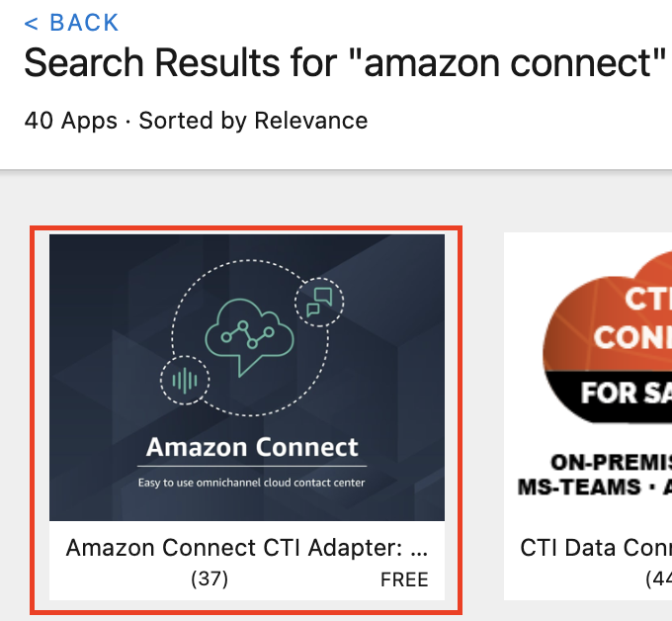Click the 40 Apps result count
Image resolution: width=672 pixels, height=621 pixels.
click(71, 121)
